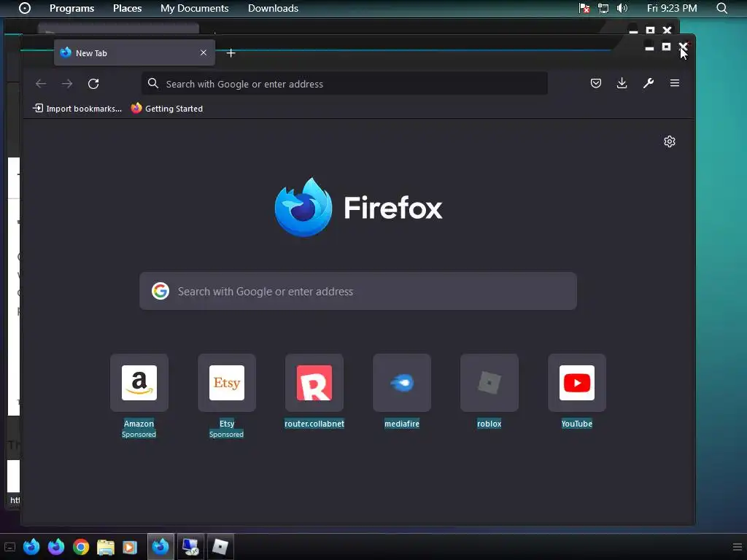Click the Google logo in search box
This screenshot has height=560, width=747.
(160, 291)
